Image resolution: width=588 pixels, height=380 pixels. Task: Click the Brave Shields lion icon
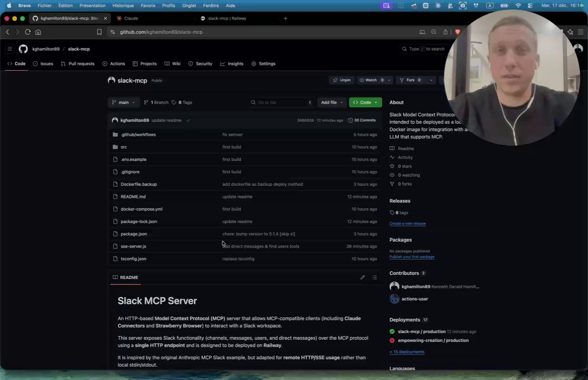pos(458,32)
